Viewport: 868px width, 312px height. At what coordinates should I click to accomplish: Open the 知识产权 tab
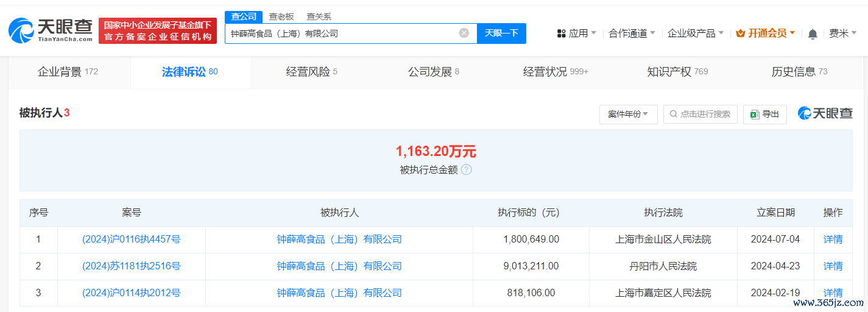coord(677,72)
